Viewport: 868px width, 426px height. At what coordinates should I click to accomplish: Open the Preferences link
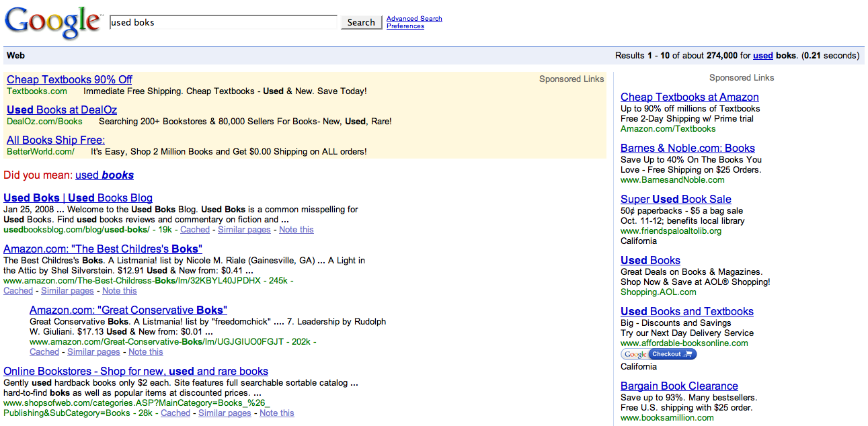click(405, 26)
